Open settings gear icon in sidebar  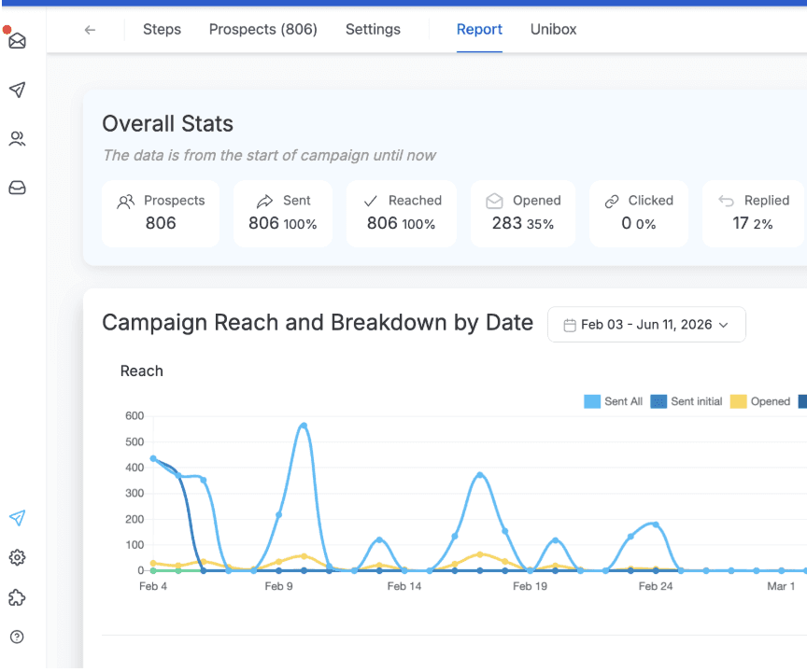click(18, 557)
